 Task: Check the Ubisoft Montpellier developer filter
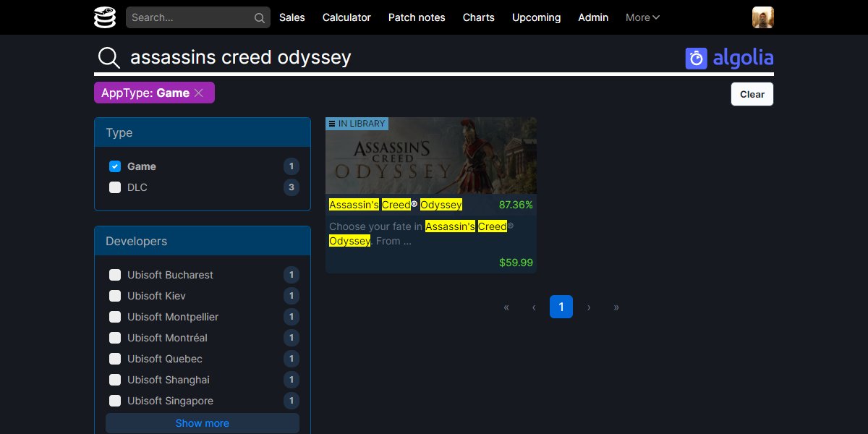pyautogui.click(x=115, y=317)
